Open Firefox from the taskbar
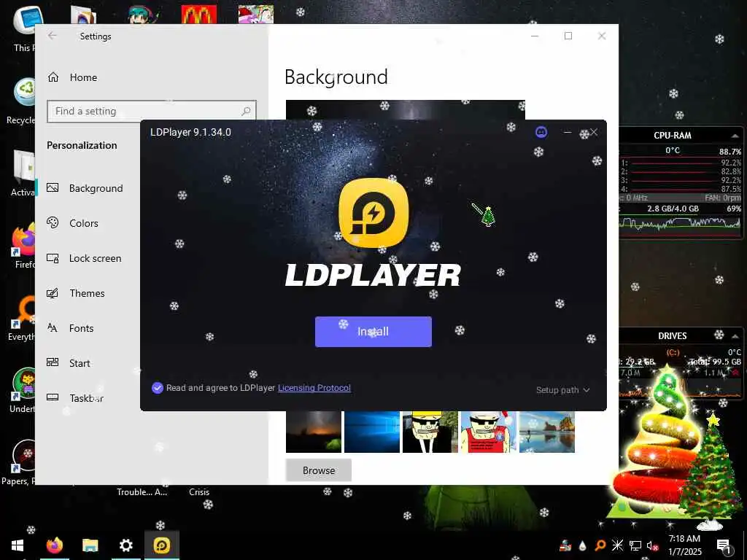747x560 pixels. (54, 545)
